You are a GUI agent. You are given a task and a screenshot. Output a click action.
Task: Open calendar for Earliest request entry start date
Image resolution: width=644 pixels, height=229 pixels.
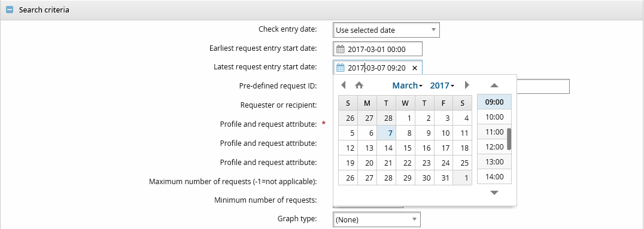340,49
